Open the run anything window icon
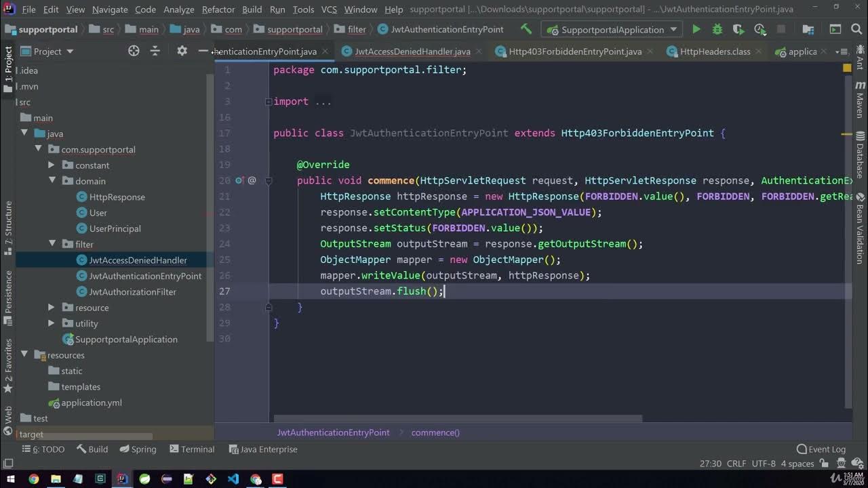The width and height of the screenshot is (868, 488). [835, 29]
